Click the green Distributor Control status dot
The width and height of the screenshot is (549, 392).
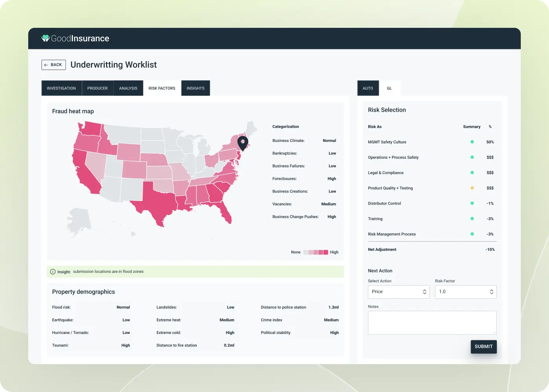tap(472, 203)
